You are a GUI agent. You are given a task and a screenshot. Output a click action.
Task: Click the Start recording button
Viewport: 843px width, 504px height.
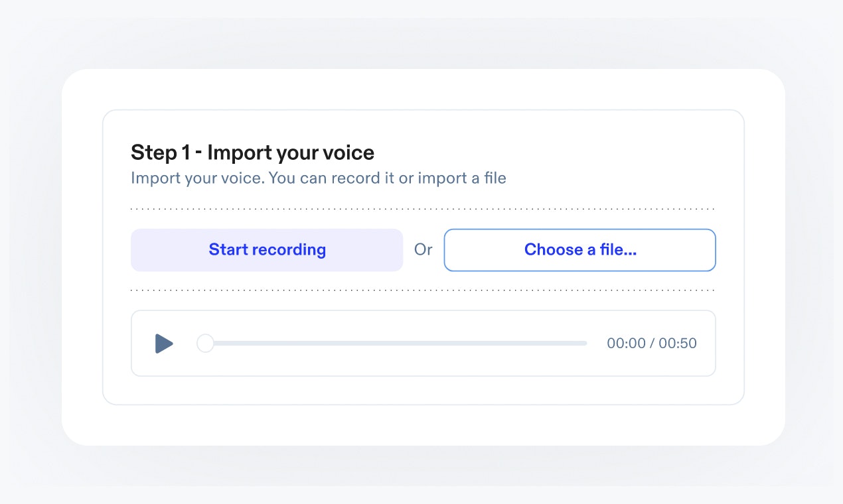tap(266, 250)
